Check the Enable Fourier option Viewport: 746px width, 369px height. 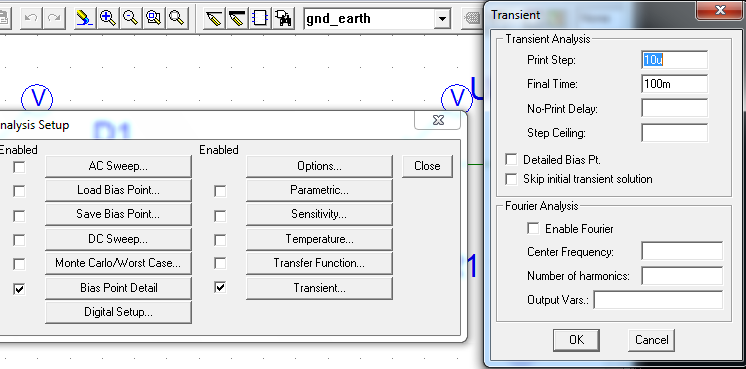tap(533, 229)
